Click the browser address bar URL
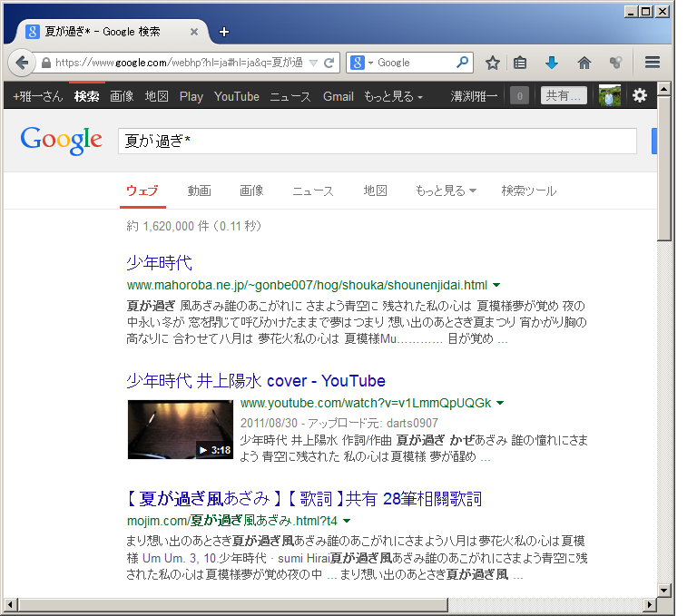 coord(179,63)
